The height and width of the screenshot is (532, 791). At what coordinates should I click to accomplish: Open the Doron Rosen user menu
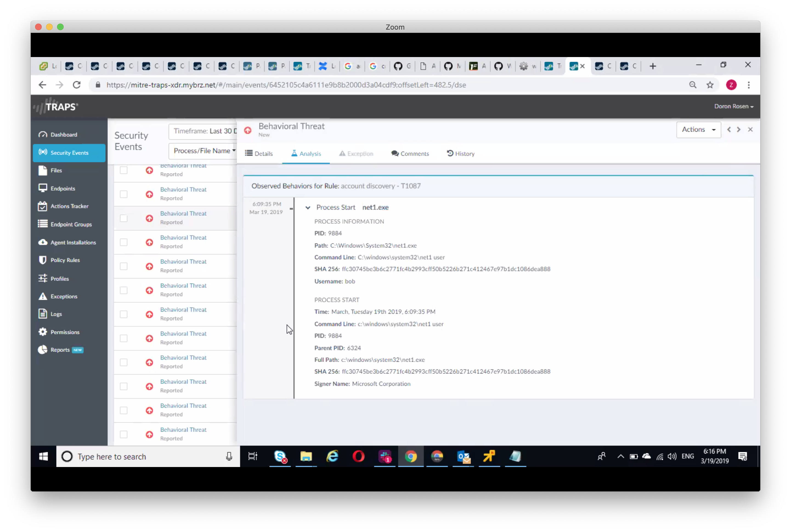click(733, 106)
